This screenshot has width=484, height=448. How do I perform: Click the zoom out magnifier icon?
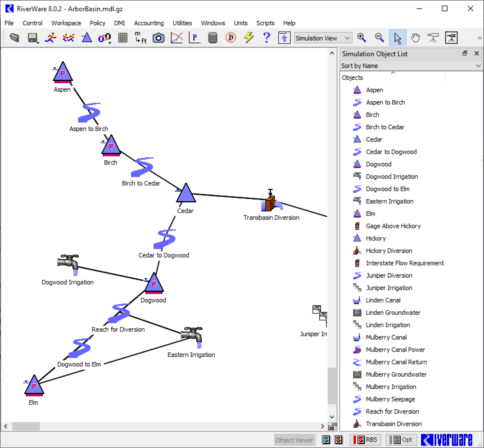tap(379, 38)
